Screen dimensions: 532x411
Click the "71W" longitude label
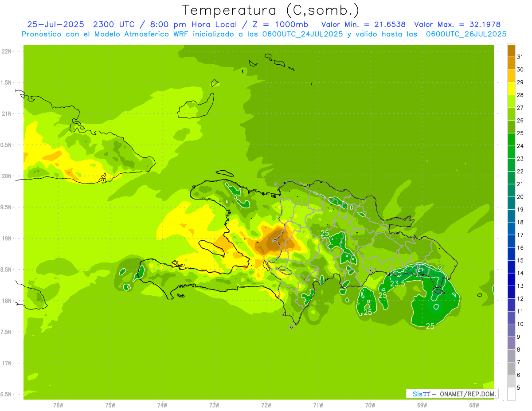[318, 405]
